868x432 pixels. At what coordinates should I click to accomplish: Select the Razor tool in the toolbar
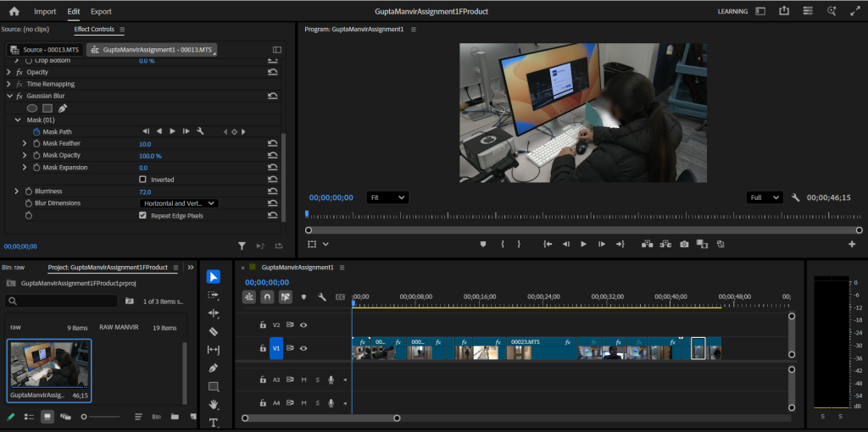pos(214,332)
